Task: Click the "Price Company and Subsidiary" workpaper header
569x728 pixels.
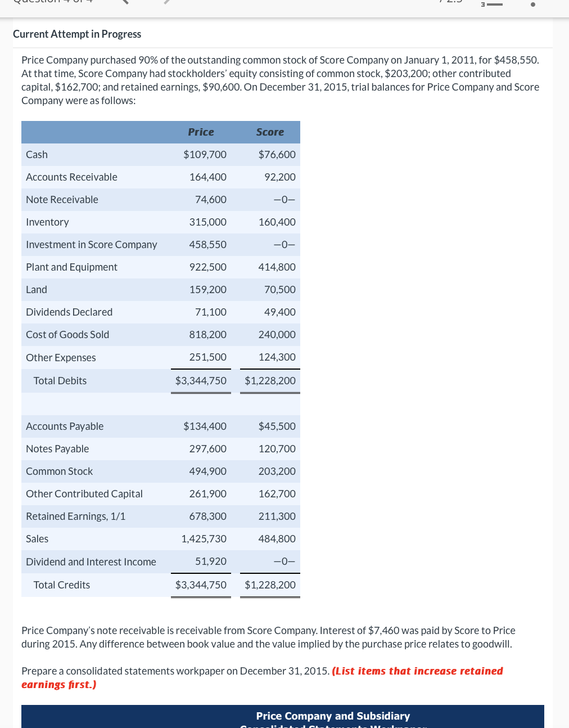Action: tap(333, 716)
